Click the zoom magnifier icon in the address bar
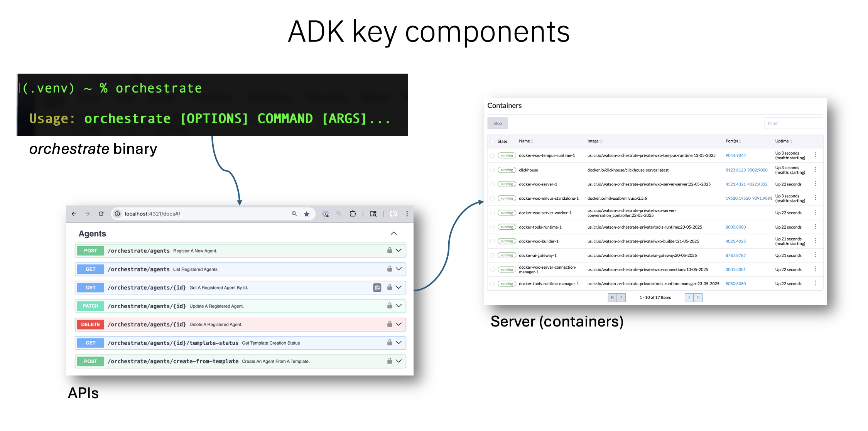Screen dimensions: 868x431 point(294,214)
